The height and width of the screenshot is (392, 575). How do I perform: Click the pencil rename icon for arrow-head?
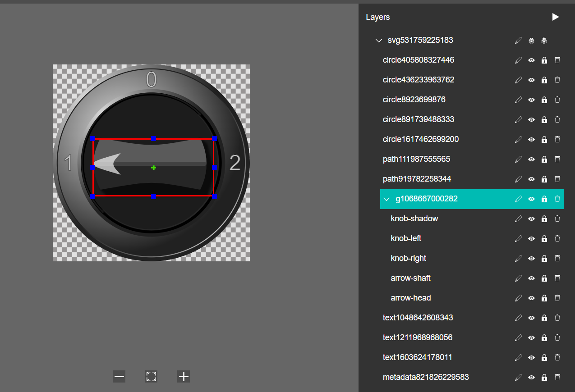tap(518, 298)
